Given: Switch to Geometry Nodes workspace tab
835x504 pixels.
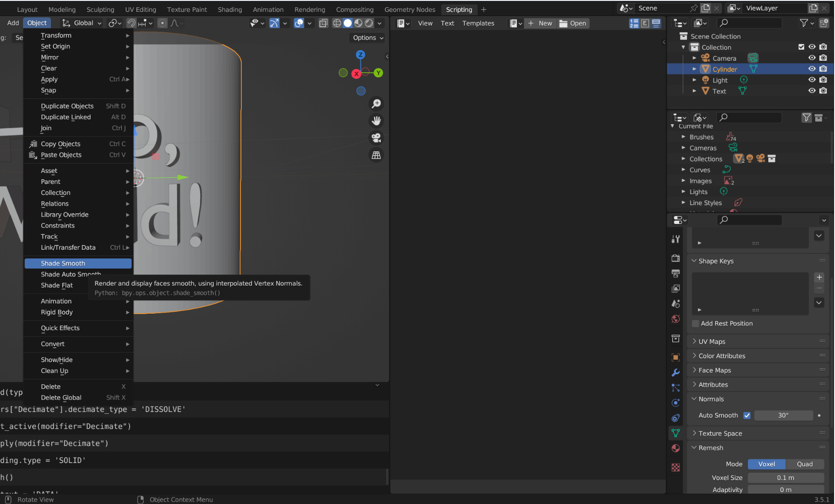Looking at the screenshot, I should tap(410, 9).
